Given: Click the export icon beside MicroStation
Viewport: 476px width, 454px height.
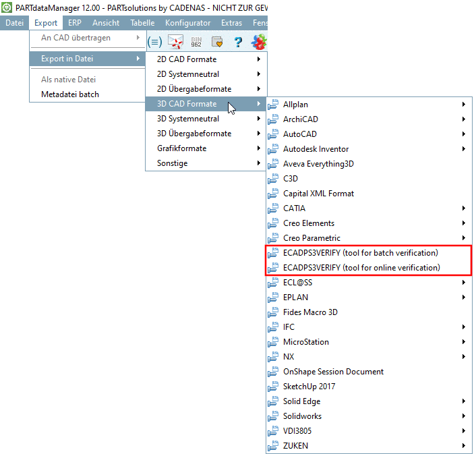Looking at the screenshot, I should click(273, 342).
